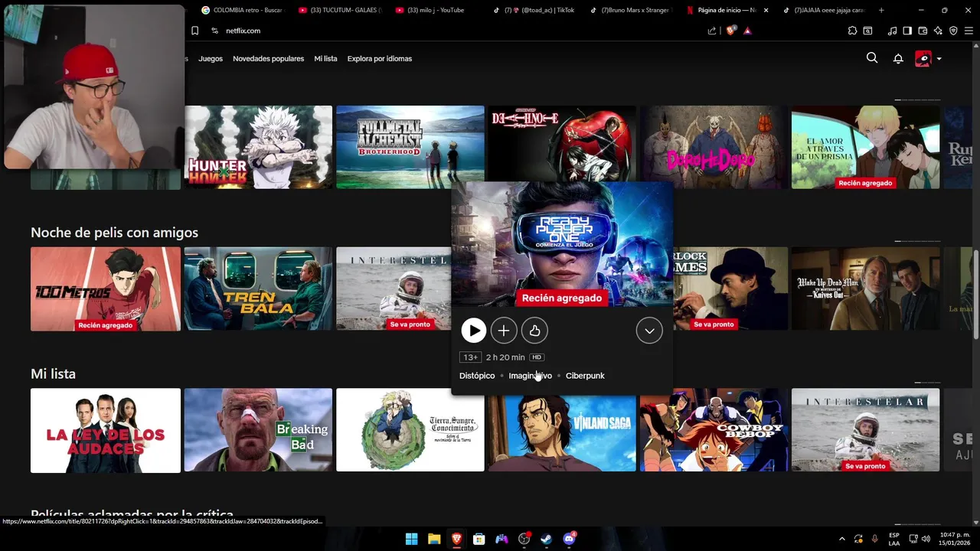Open Brave Leo AI sparkle icon
This screenshot has width=980, height=551.
click(938, 31)
